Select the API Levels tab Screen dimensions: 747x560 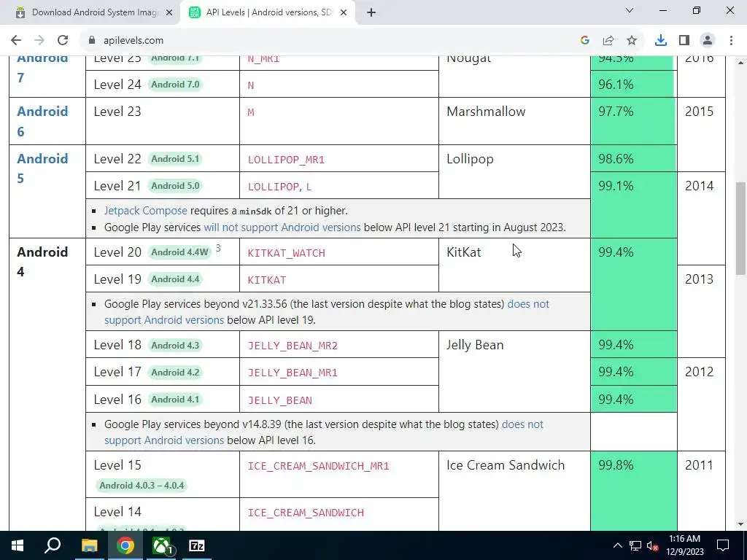[x=267, y=13]
